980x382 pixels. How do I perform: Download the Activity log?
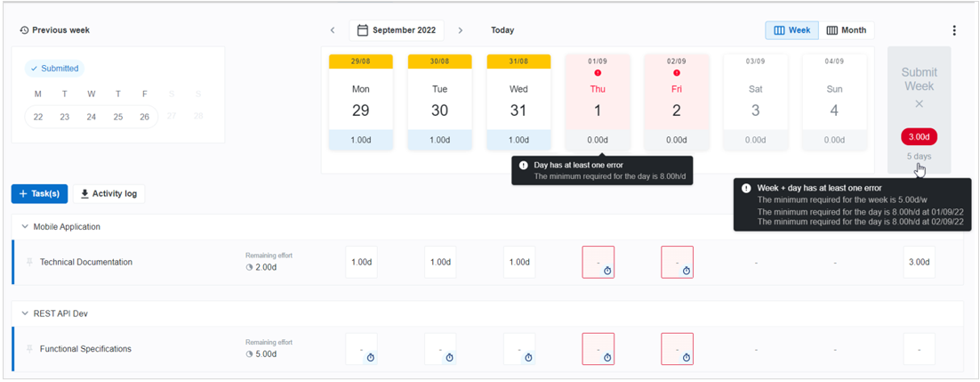click(107, 194)
